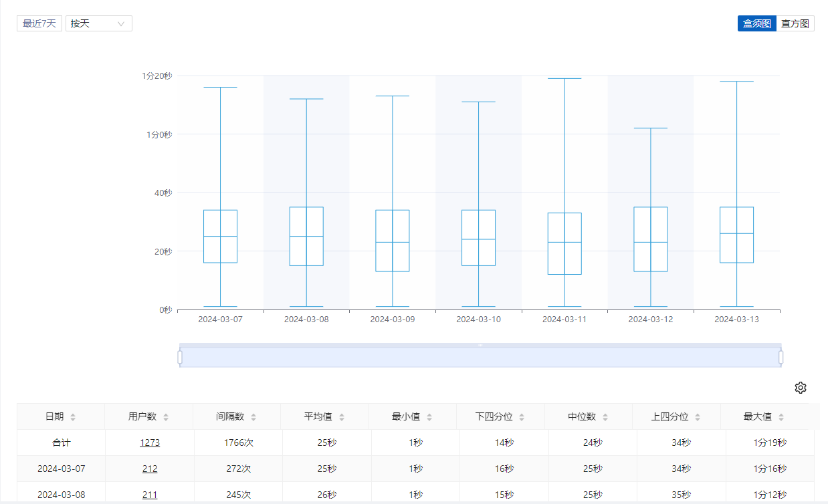The width and height of the screenshot is (828, 504).
Task: Select the 2024-03-12 box in the chart
Action: [x=651, y=239]
